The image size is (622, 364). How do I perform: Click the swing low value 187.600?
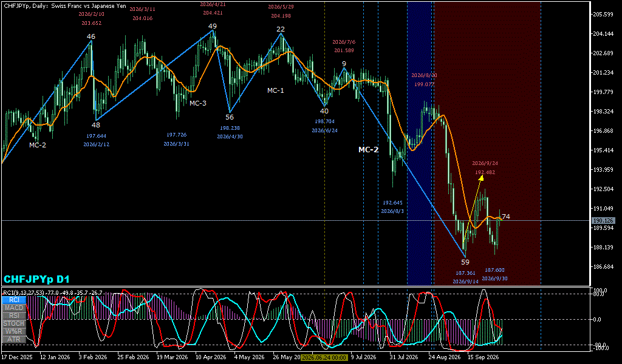click(494, 270)
